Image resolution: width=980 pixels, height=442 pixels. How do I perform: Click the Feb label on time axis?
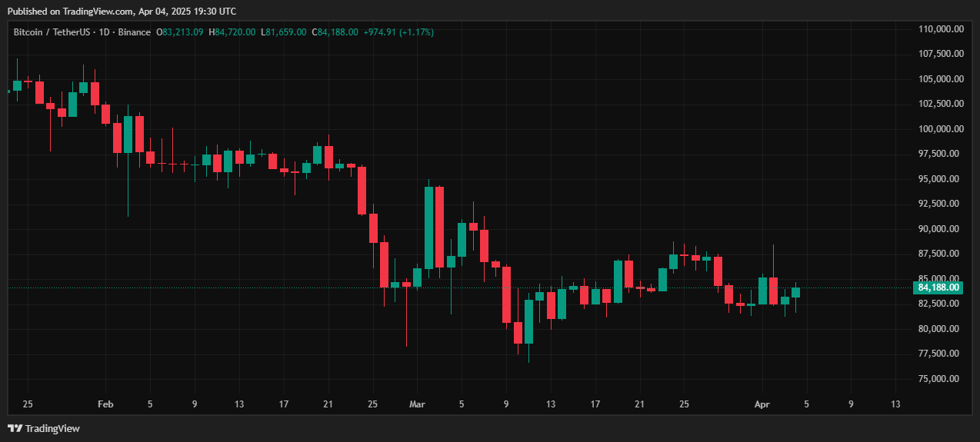point(105,404)
